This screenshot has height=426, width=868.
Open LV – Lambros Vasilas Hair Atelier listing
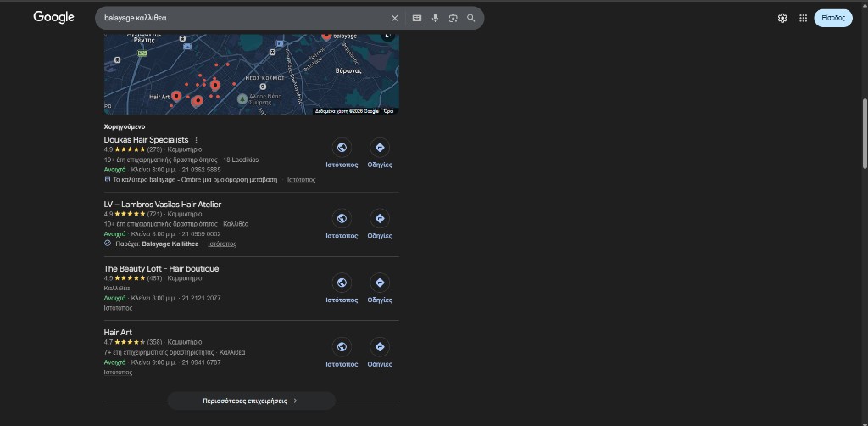[163, 205]
